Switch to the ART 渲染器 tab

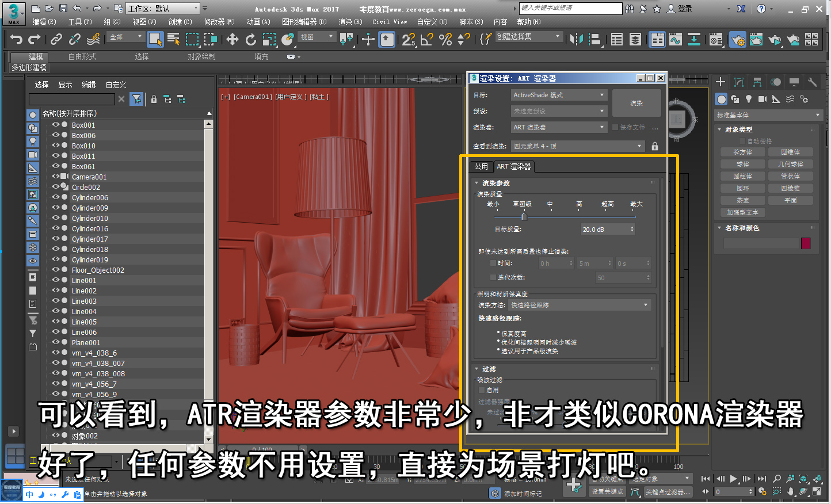pos(514,166)
